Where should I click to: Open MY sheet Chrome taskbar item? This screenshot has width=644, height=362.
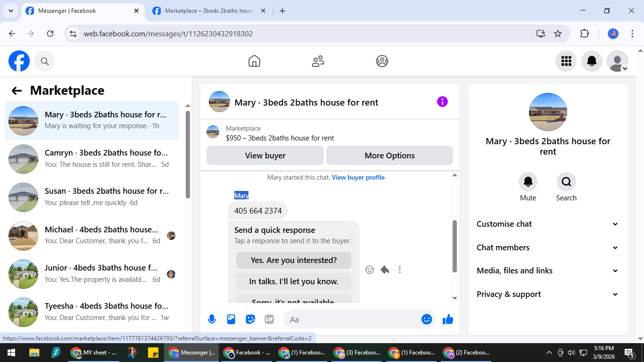[94, 353]
